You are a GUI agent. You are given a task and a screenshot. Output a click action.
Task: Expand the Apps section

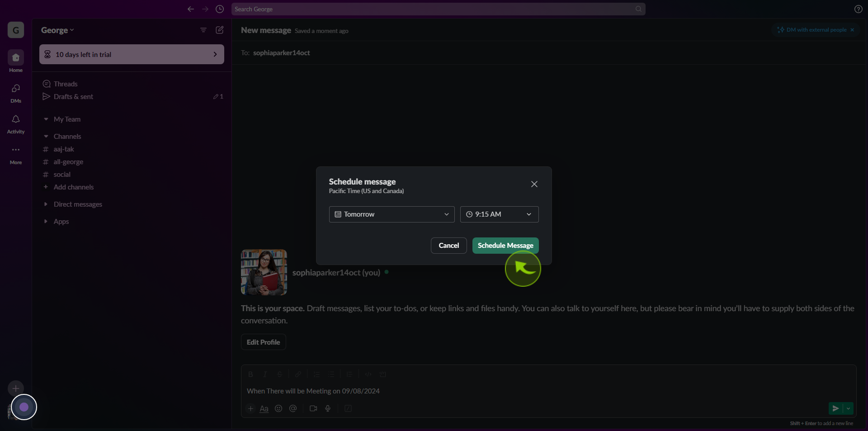coord(46,222)
